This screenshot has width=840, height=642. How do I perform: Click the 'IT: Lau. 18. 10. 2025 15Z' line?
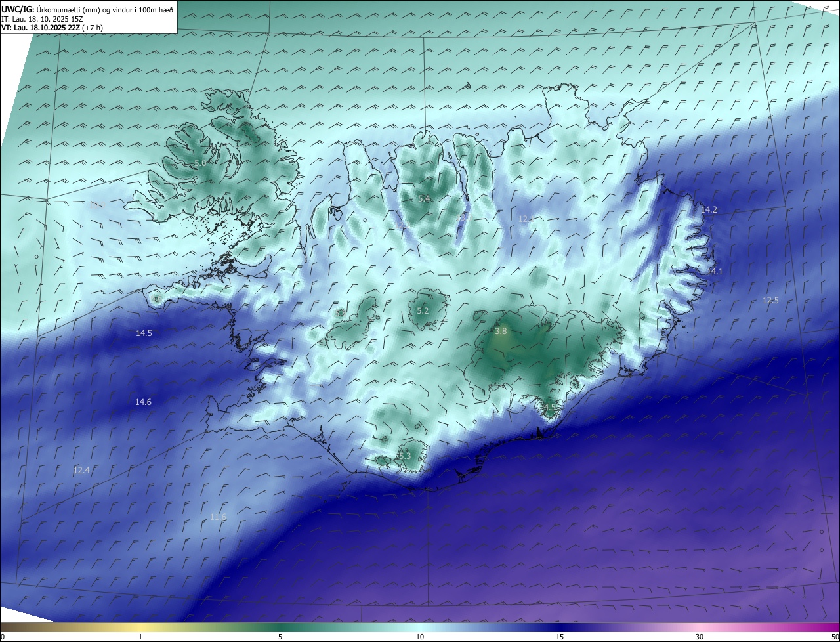pos(43,19)
